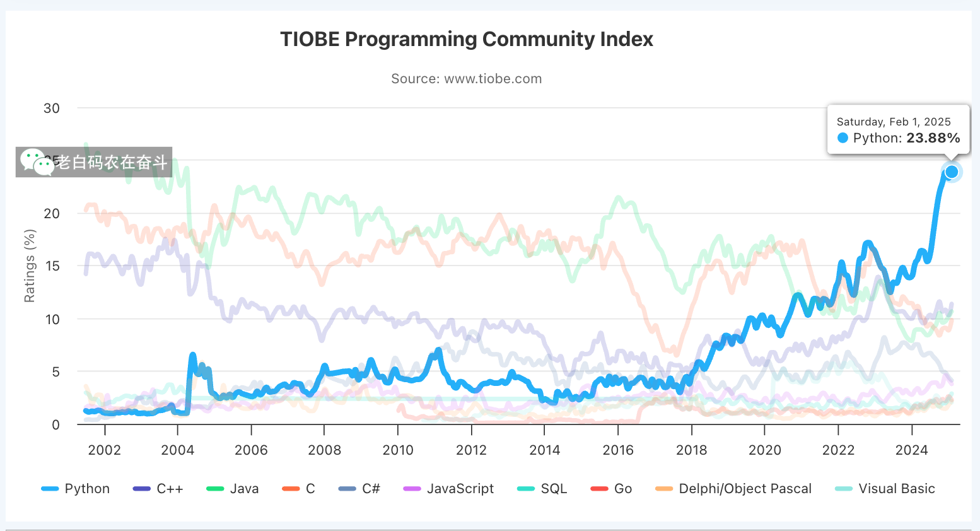Click the Source: www.tiobe.com subtitle
980x531 pixels.
coord(467,79)
